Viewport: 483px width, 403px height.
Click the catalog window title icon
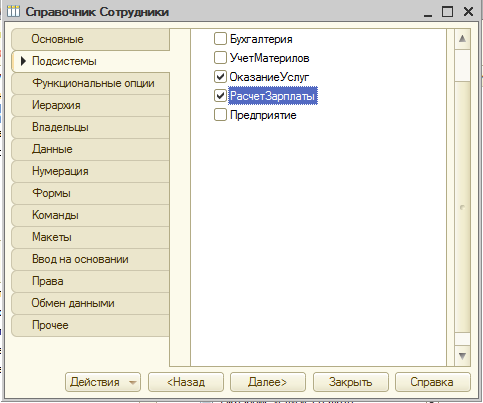pos(13,12)
